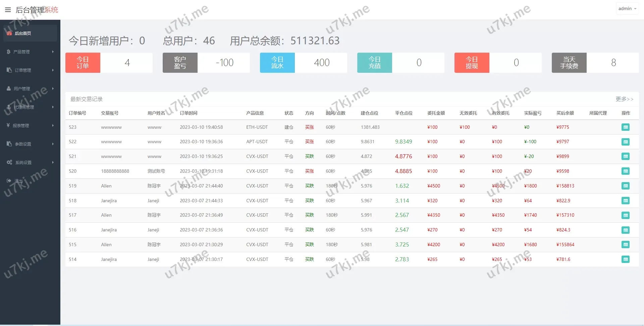Screen dimensions: 644x326
Task: Click the 今日订单 red tile
Action: 83,63
